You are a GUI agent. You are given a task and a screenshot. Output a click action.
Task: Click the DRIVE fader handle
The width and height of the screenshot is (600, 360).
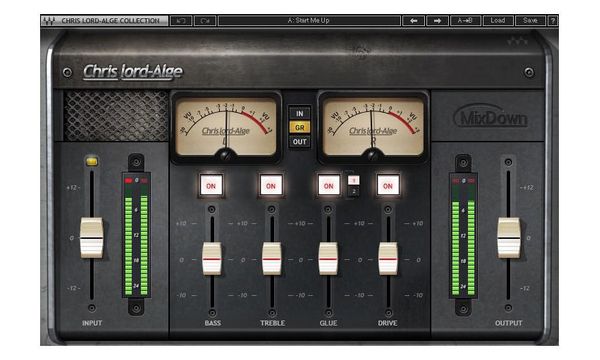(x=388, y=259)
